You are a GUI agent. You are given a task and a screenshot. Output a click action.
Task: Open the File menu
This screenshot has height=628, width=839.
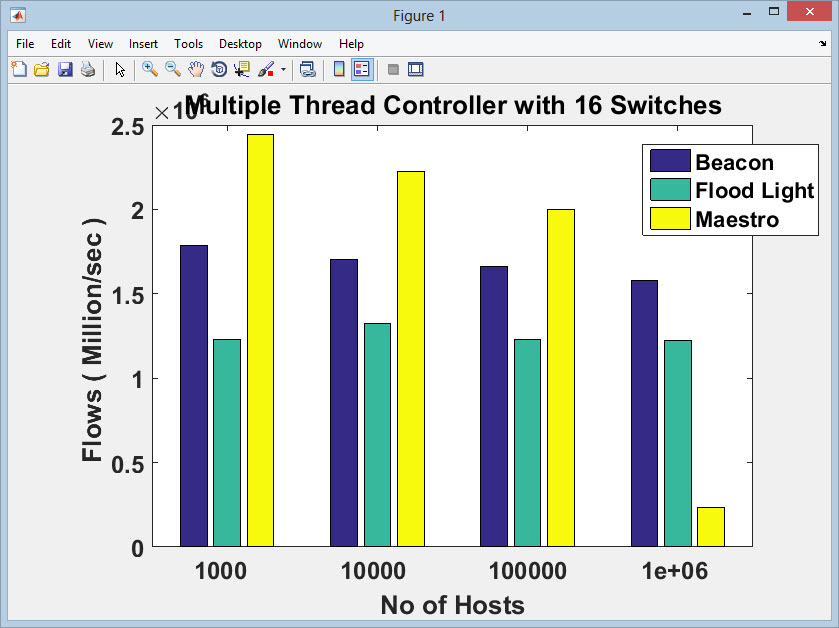coord(25,44)
